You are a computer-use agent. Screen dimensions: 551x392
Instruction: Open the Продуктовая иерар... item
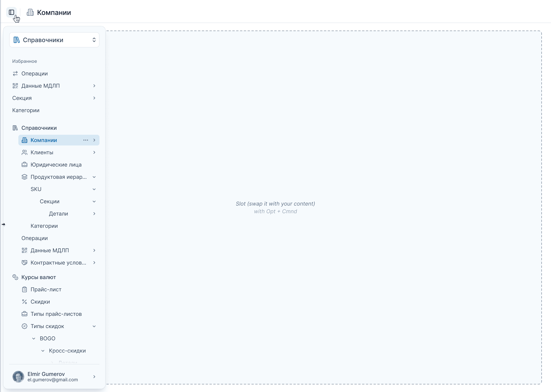(59, 177)
